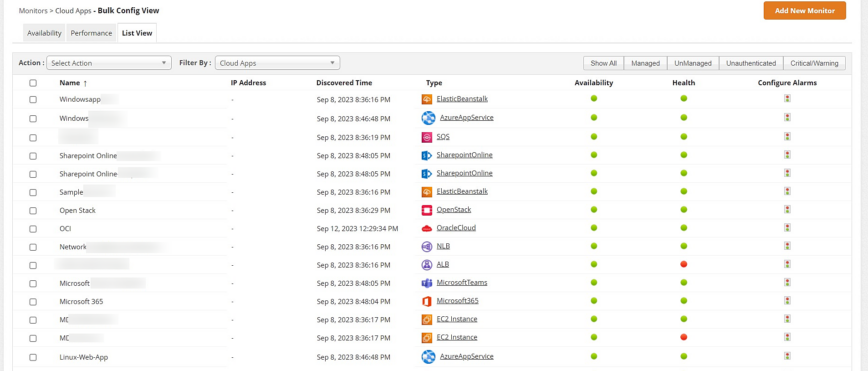868x371 pixels.
Task: Click Health dot for Linux-Web-App row
Action: pyautogui.click(x=684, y=355)
